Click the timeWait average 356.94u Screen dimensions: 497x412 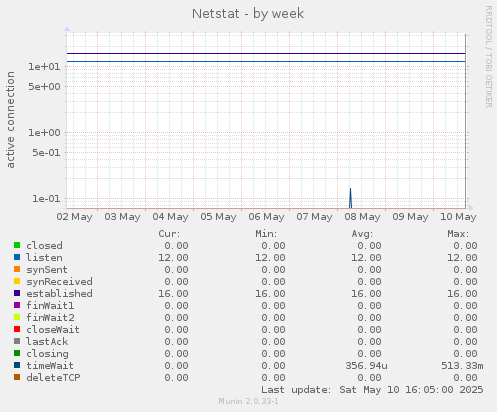366,366
